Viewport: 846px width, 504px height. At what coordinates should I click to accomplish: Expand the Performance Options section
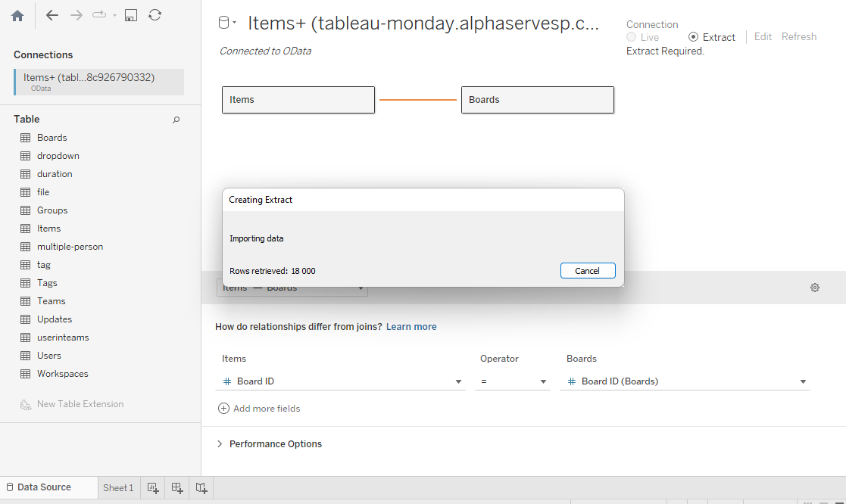pos(220,444)
